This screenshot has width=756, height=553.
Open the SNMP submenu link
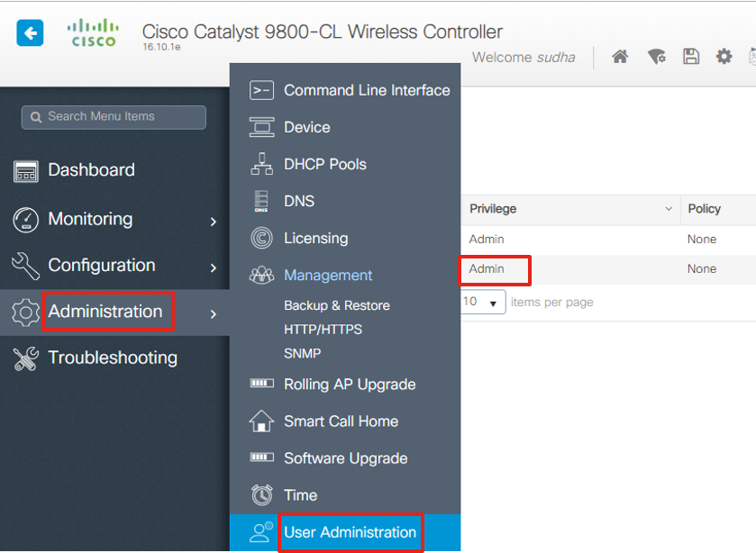coord(302,353)
